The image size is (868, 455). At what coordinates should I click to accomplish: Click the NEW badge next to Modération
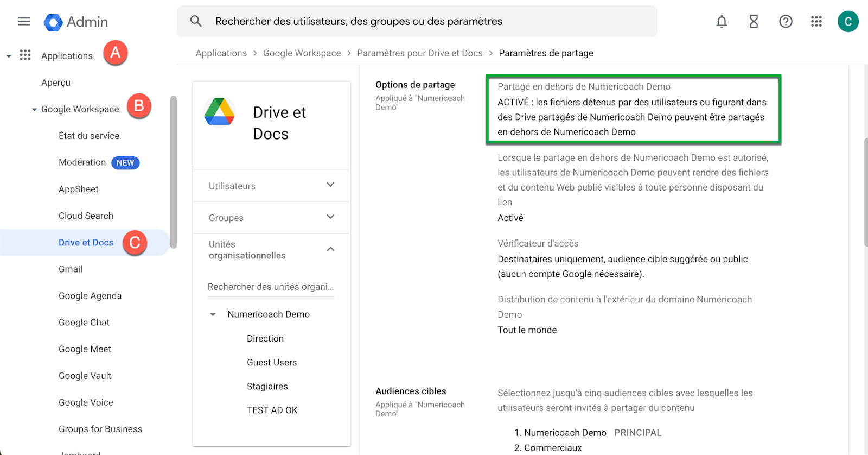(x=125, y=162)
